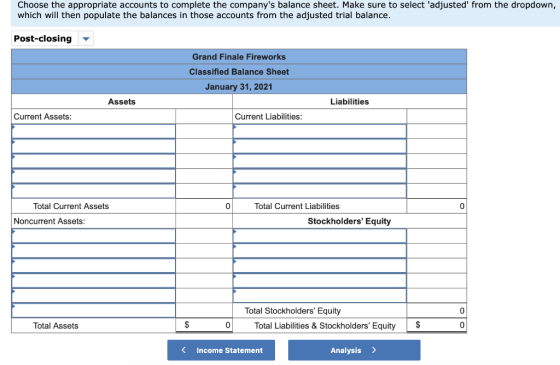Click the Current Liabilities: label
Image resolution: width=560 pixels, height=365 pixels.
(x=269, y=117)
